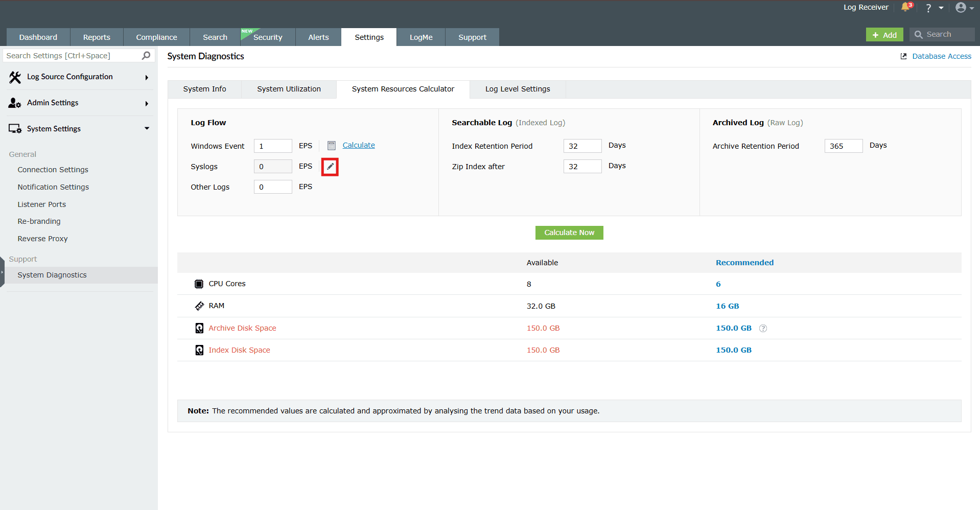Open the Alerts tab
Viewport: 980px width, 510px height.
coord(318,37)
